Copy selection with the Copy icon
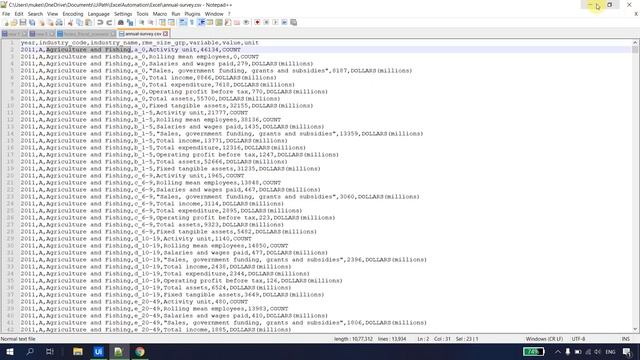The image size is (640, 360). pos(79,22)
